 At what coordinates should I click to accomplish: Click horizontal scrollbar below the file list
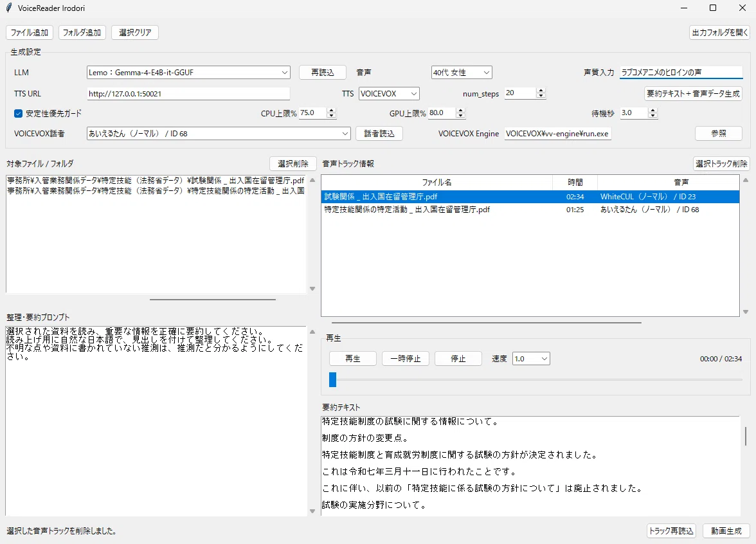pos(213,300)
